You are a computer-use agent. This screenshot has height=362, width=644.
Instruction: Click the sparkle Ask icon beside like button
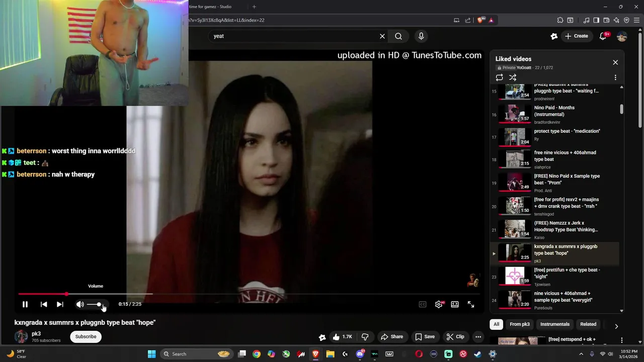pyautogui.click(x=323, y=337)
